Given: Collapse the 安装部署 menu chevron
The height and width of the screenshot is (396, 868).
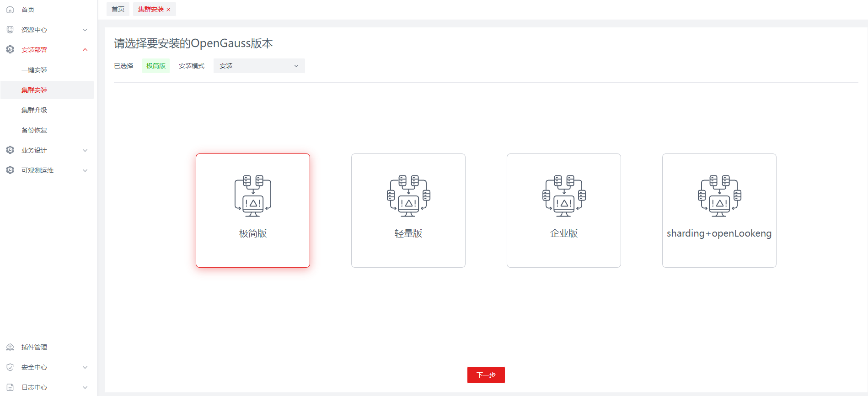Looking at the screenshot, I should click(x=85, y=50).
